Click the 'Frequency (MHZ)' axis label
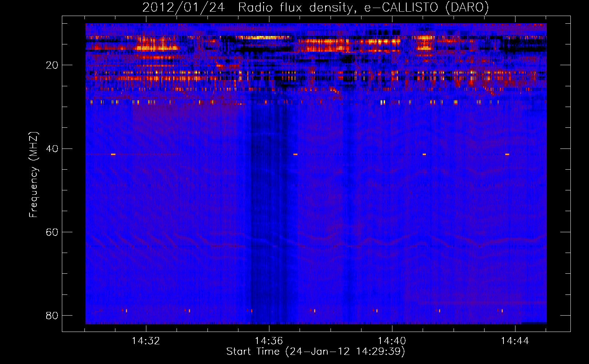 tap(33, 175)
